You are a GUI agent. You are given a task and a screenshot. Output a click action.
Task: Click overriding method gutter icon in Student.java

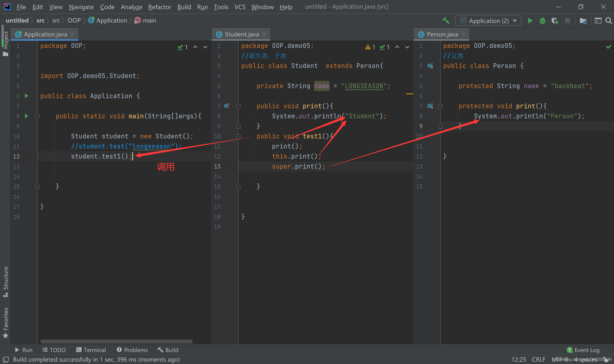[x=227, y=106]
